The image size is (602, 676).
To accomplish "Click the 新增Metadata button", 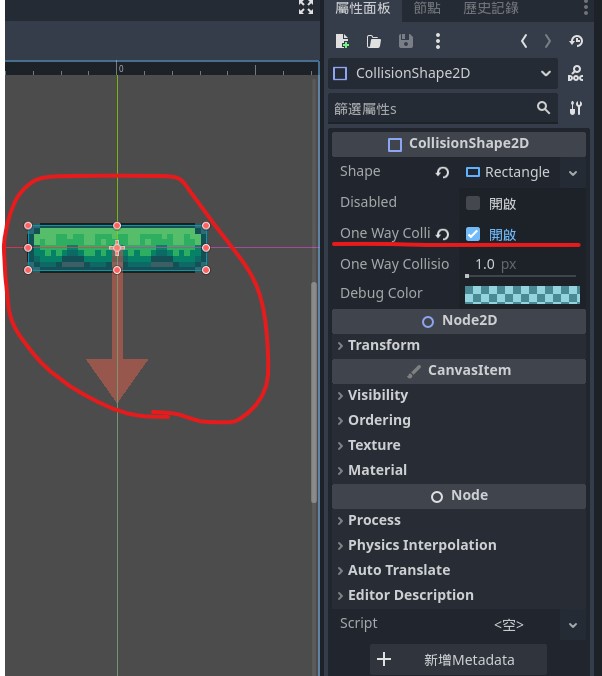I will point(458,660).
